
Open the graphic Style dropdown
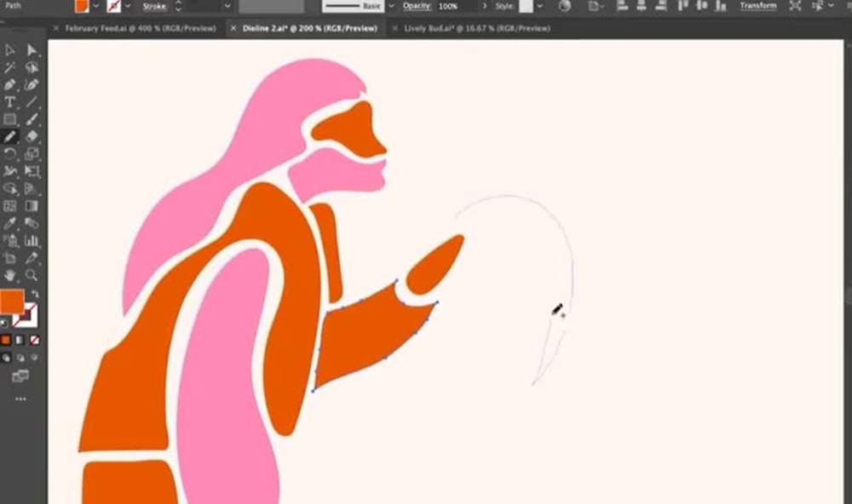[x=539, y=6]
